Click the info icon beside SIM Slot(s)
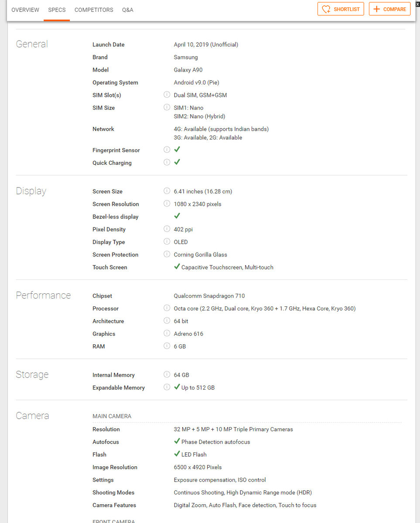This screenshot has width=420, height=523. [x=167, y=95]
